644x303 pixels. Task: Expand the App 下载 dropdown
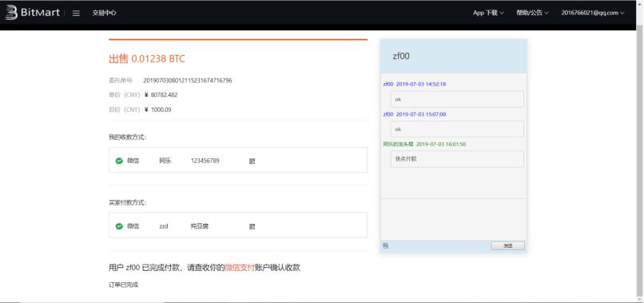[488, 13]
